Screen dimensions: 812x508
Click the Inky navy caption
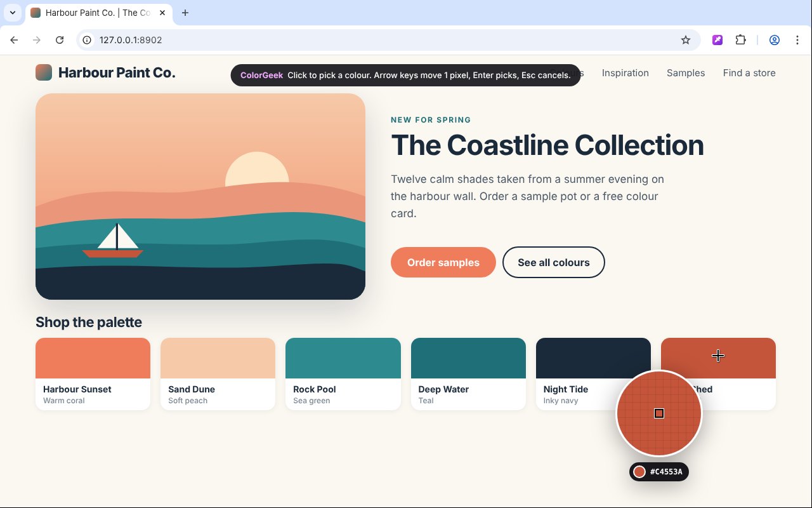click(x=561, y=401)
